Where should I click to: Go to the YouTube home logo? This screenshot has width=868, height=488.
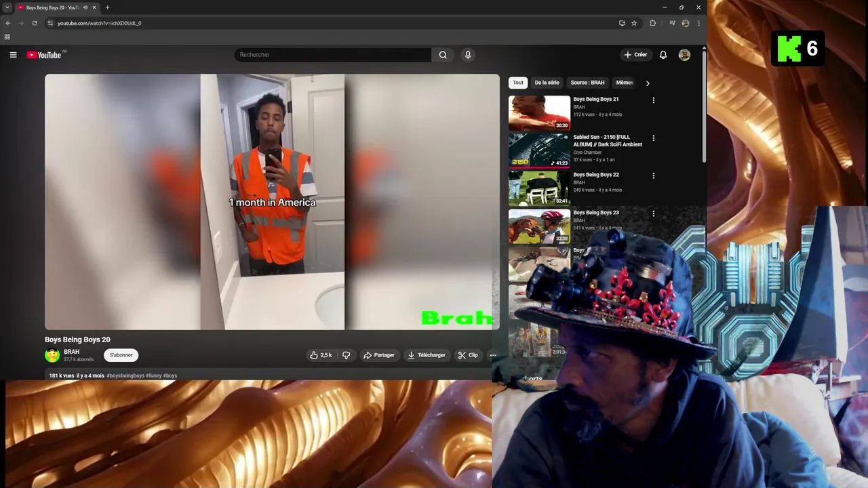(x=44, y=55)
